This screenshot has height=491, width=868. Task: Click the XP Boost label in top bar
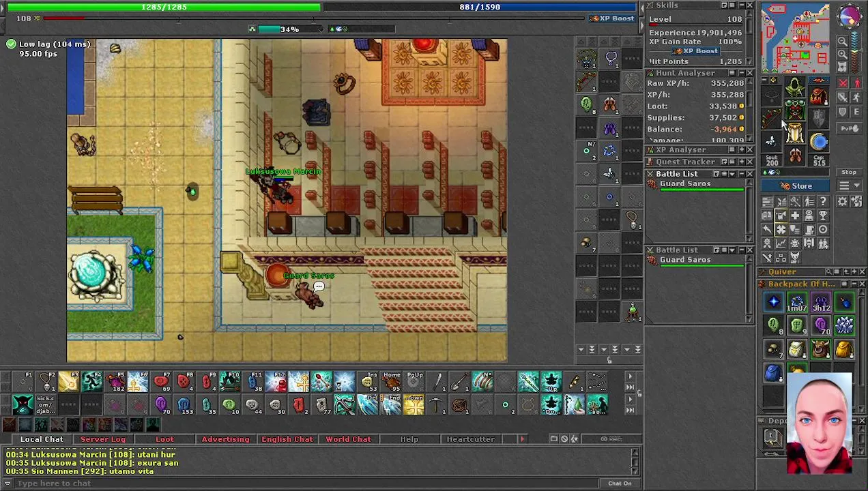(611, 18)
